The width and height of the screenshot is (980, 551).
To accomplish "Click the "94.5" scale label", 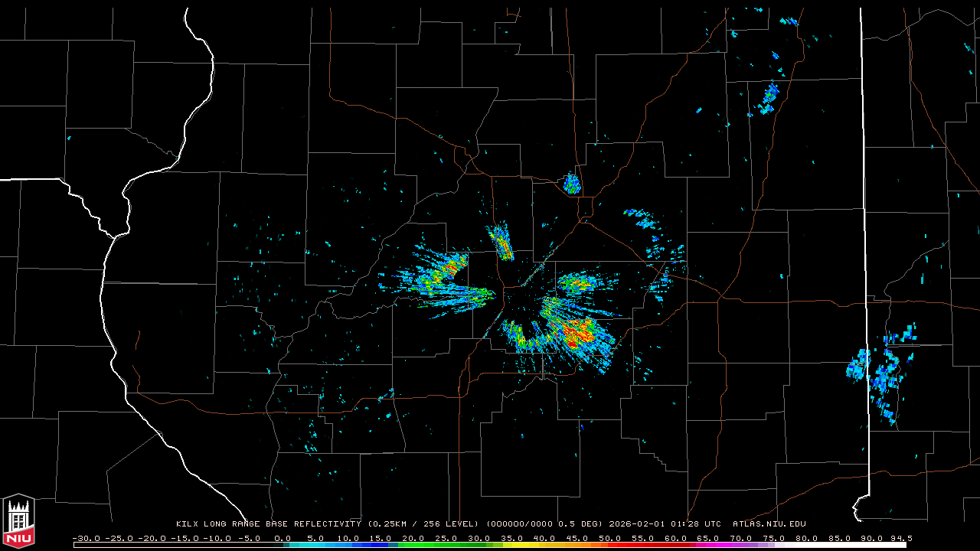I will click(x=902, y=538).
